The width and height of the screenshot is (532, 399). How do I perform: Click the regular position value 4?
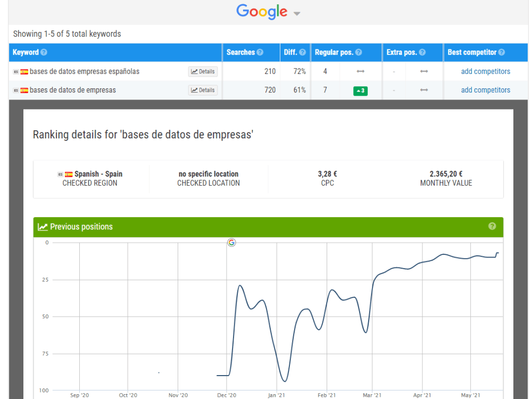[325, 72]
